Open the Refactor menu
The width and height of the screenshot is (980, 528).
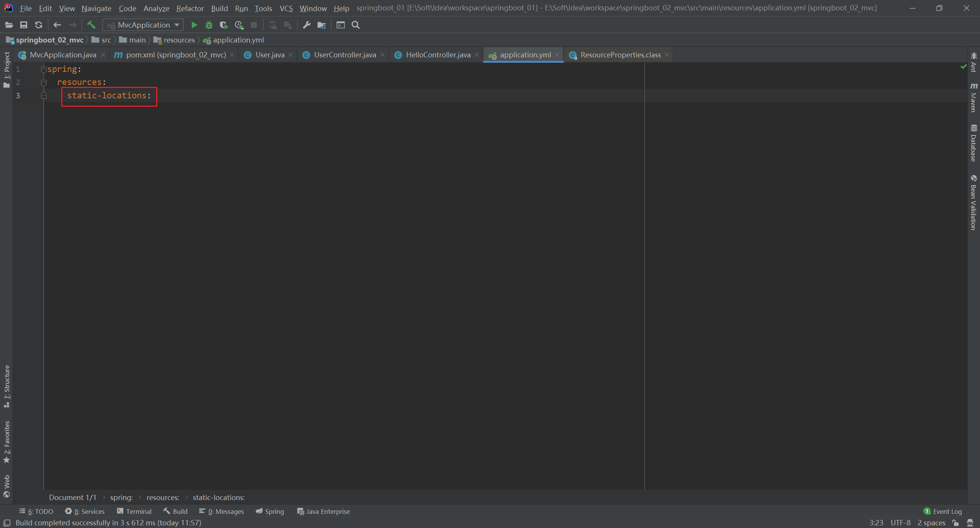(x=190, y=8)
